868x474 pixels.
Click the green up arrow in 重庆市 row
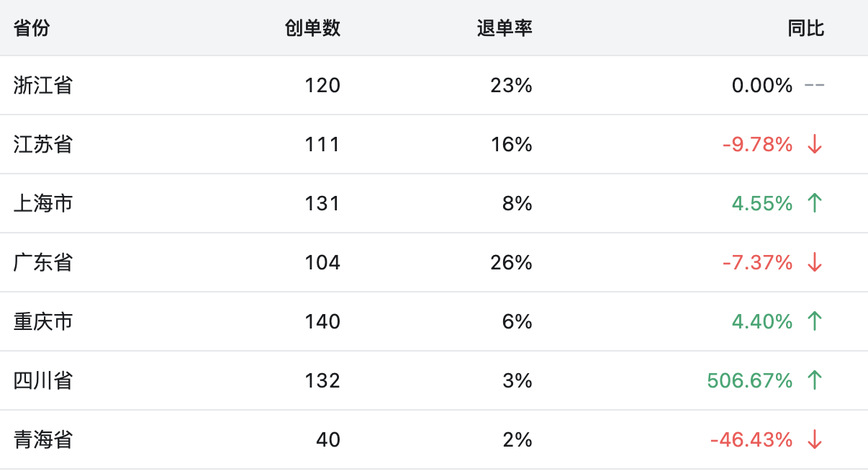pyautogui.click(x=814, y=321)
